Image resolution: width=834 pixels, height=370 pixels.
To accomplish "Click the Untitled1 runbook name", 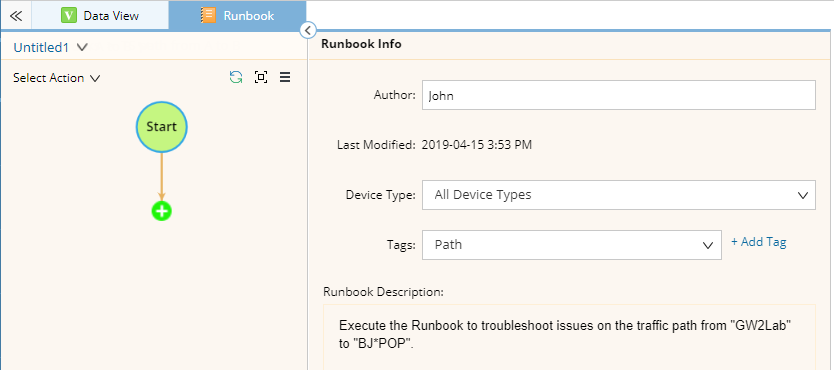I will coord(41,47).
